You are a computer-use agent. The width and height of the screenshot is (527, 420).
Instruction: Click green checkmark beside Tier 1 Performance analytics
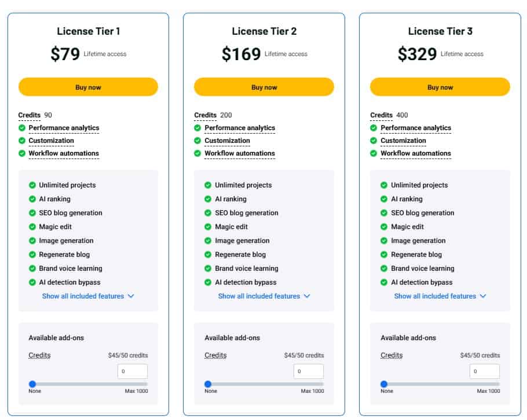(22, 128)
